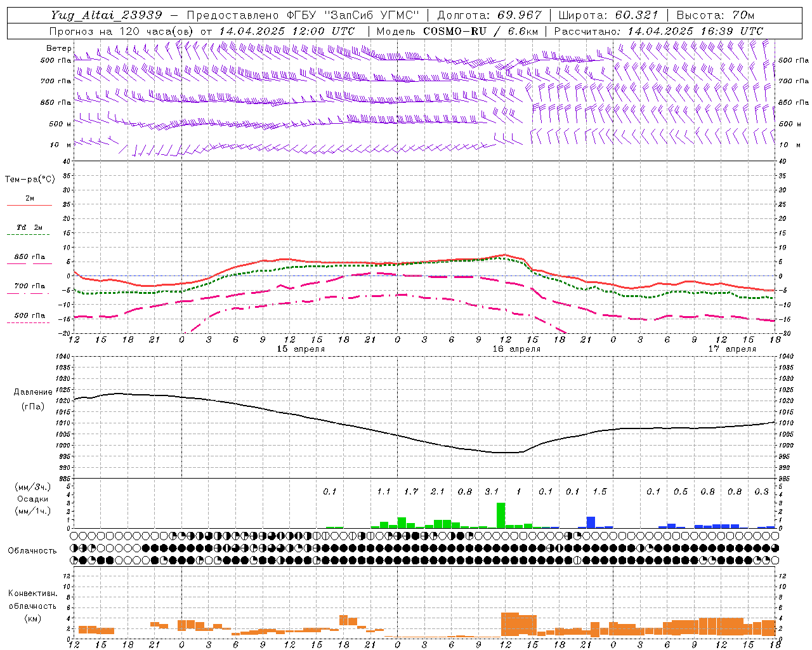
Task: Click the station title Yug_Altai_23939
Action: 106,15
